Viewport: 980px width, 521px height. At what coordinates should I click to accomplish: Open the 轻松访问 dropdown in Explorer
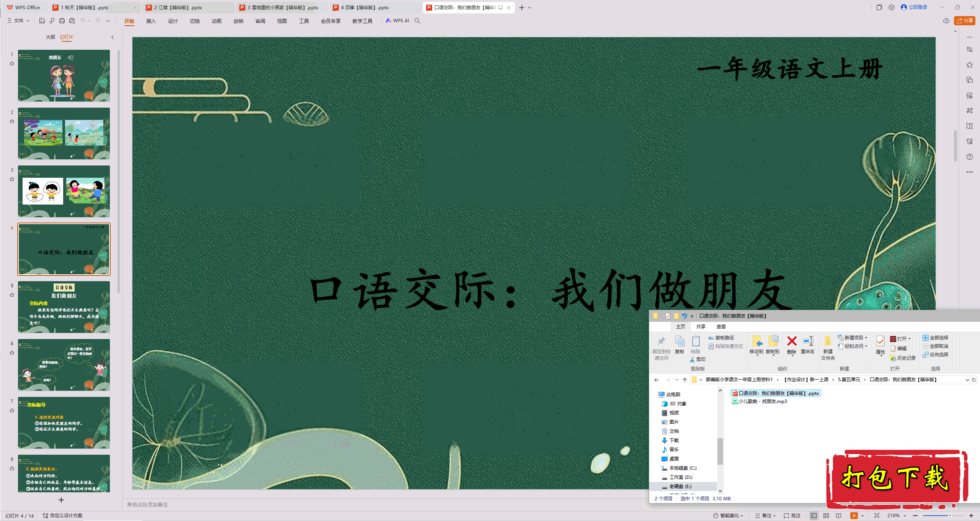(852, 346)
